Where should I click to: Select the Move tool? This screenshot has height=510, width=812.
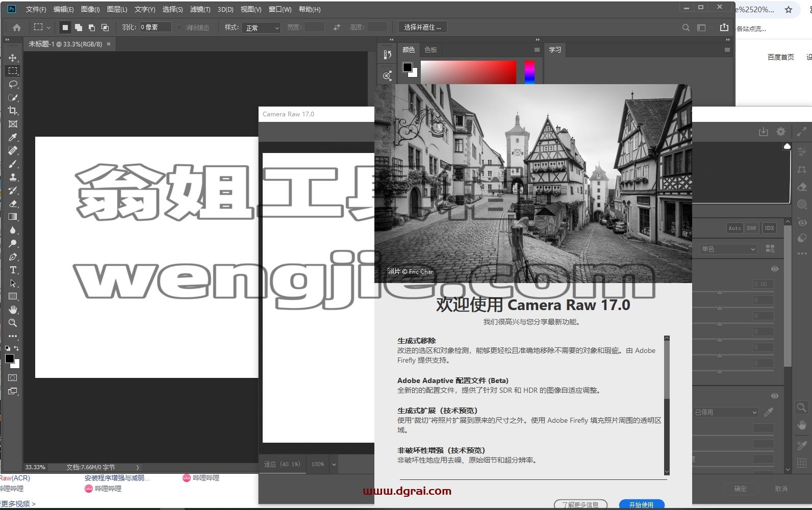click(x=13, y=58)
